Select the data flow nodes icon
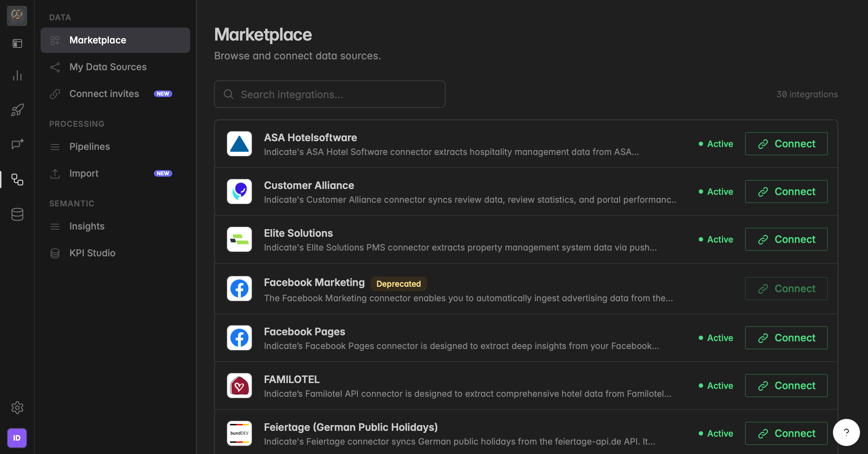This screenshot has width=868, height=454. click(x=17, y=179)
